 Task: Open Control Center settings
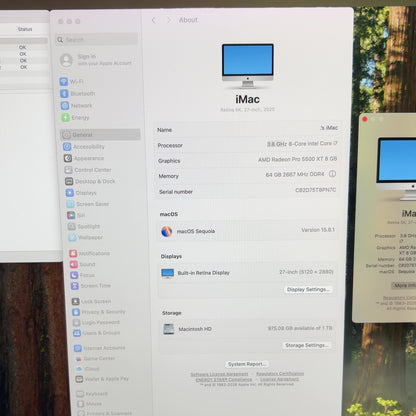point(88,170)
